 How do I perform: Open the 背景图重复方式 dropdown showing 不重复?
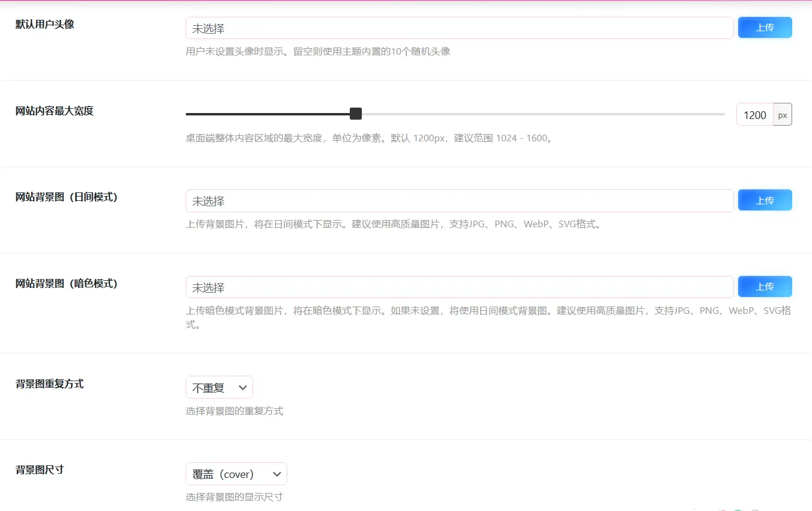[219, 388]
